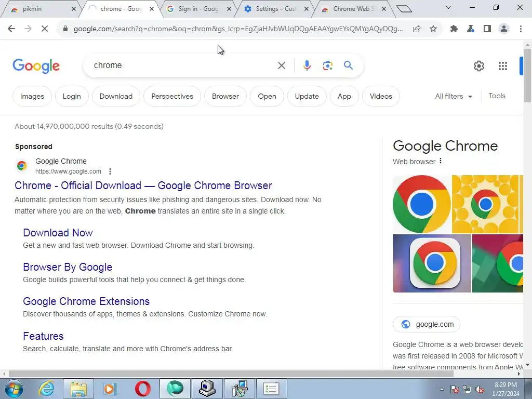The height and width of the screenshot is (399, 532).
Task: Click the muted volume tray icon
Action: (480, 390)
